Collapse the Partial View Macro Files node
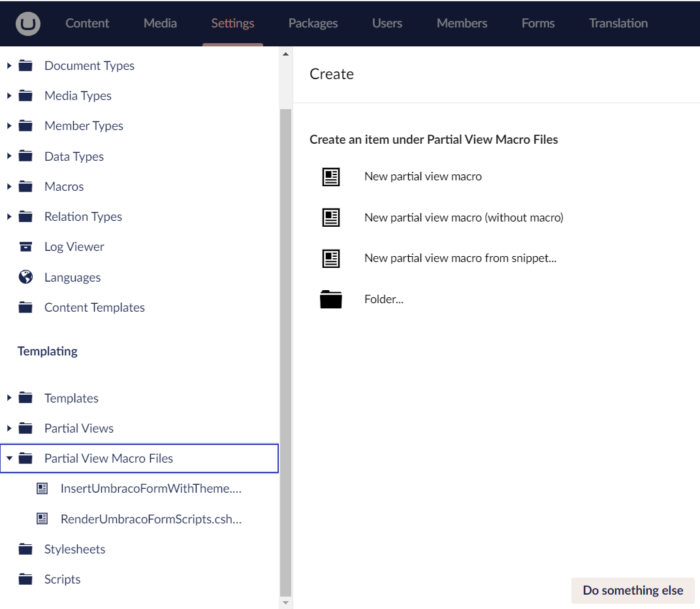 (x=9, y=459)
